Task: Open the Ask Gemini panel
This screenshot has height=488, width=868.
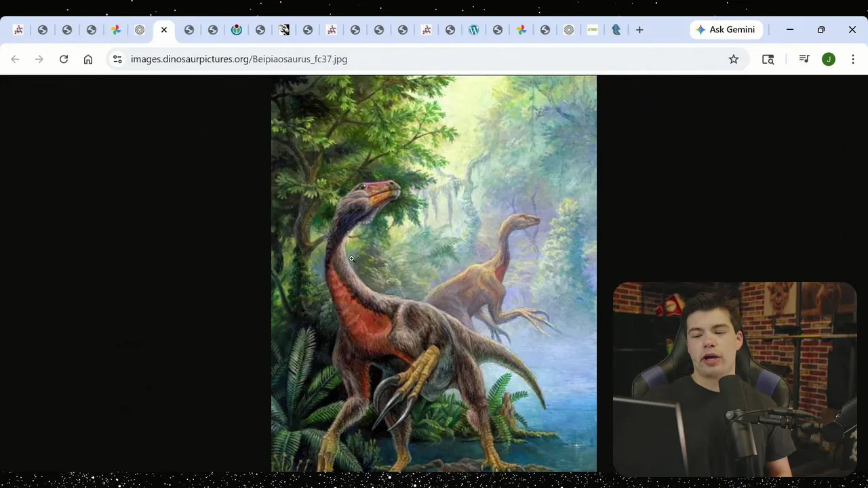Action: point(726,30)
